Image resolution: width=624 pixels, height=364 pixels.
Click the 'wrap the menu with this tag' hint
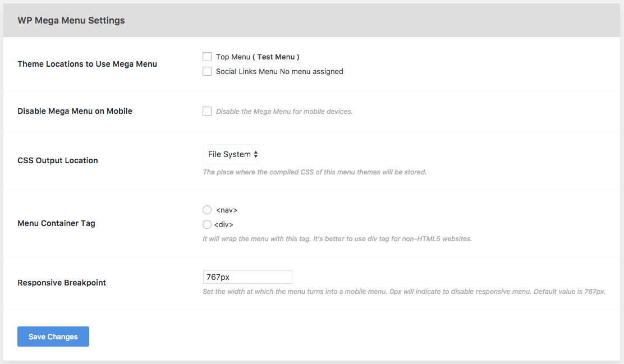[x=337, y=239]
